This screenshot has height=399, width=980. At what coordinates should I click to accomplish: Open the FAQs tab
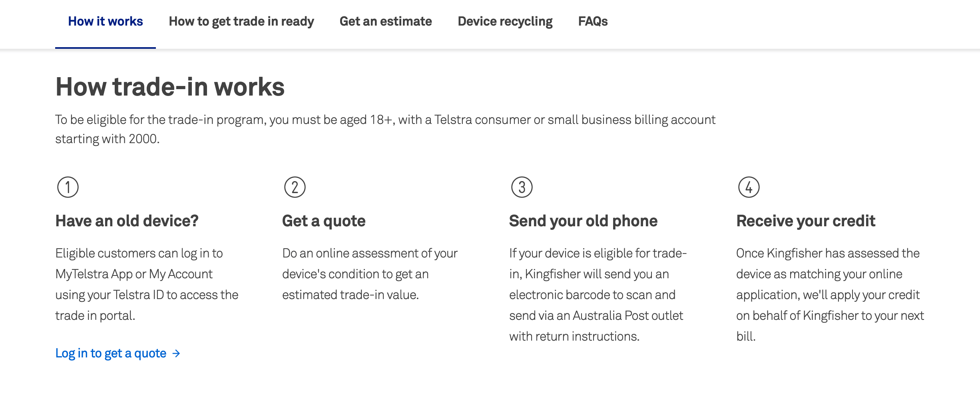[x=593, y=22]
